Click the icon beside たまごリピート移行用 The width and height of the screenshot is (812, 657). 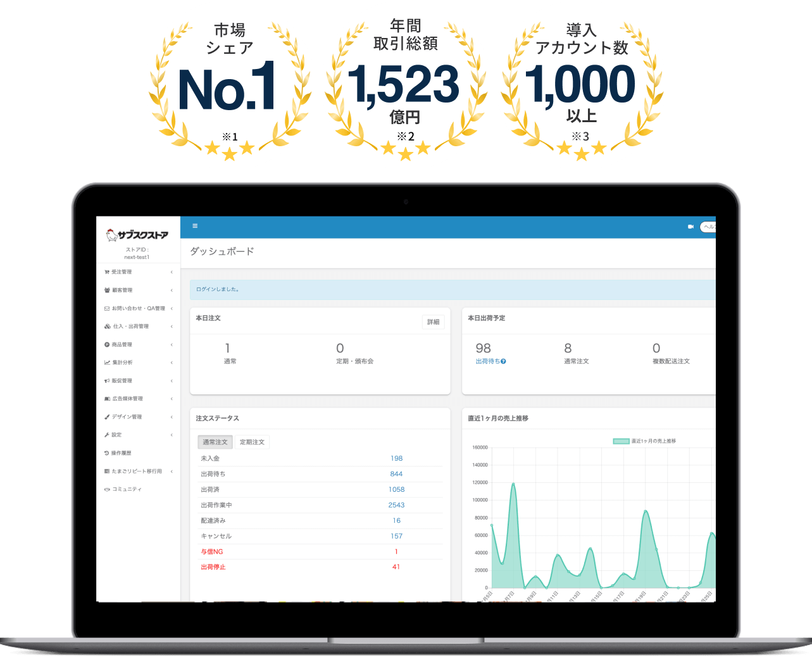pyautogui.click(x=107, y=472)
